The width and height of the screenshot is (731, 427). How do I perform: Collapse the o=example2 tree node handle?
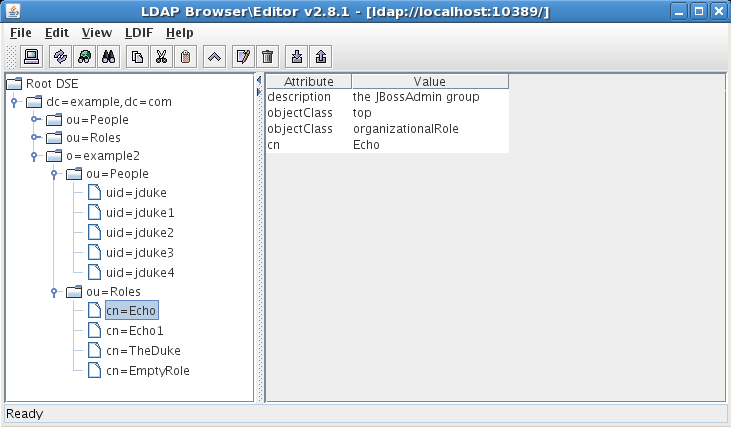(x=33, y=156)
